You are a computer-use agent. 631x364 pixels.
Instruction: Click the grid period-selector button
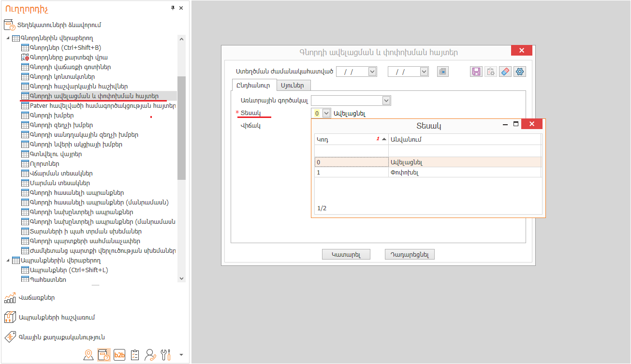click(x=443, y=72)
